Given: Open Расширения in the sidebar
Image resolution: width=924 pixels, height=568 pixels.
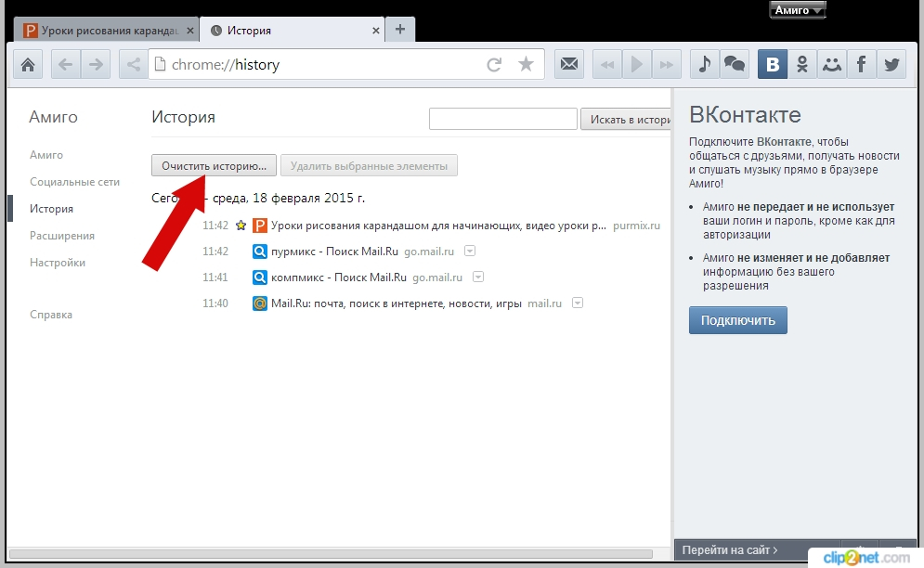Looking at the screenshot, I should [62, 236].
